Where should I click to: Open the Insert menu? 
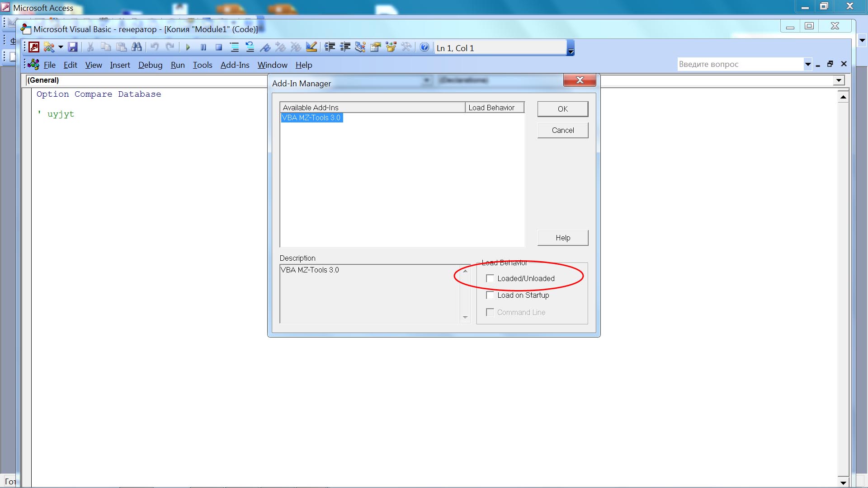pos(120,65)
